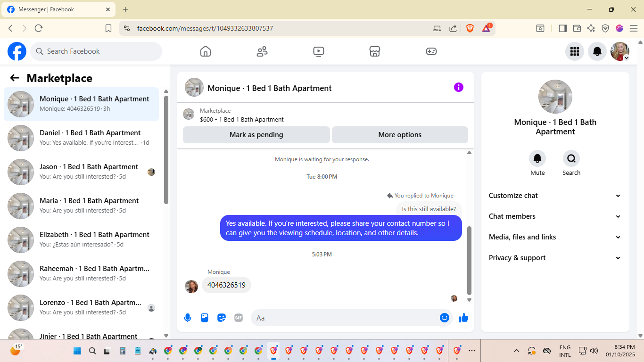The width and height of the screenshot is (644, 362).
Task: Expand Media, files and links section
Action: [x=555, y=237]
